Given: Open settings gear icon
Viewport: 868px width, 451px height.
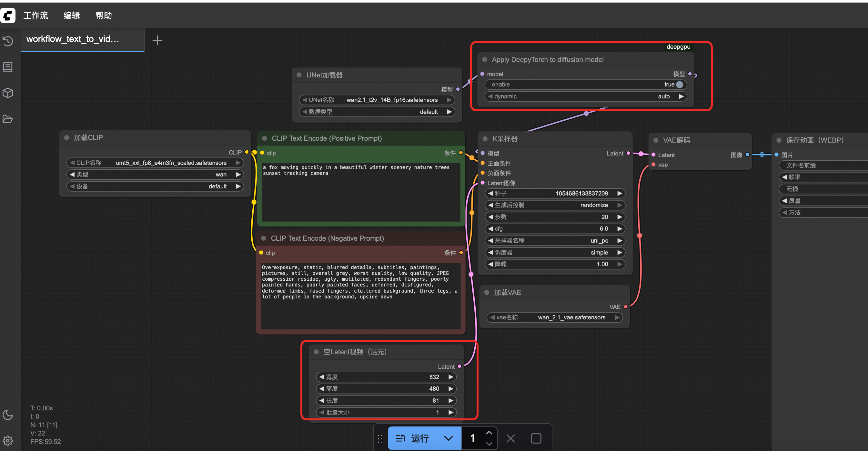Looking at the screenshot, I should click(8, 440).
